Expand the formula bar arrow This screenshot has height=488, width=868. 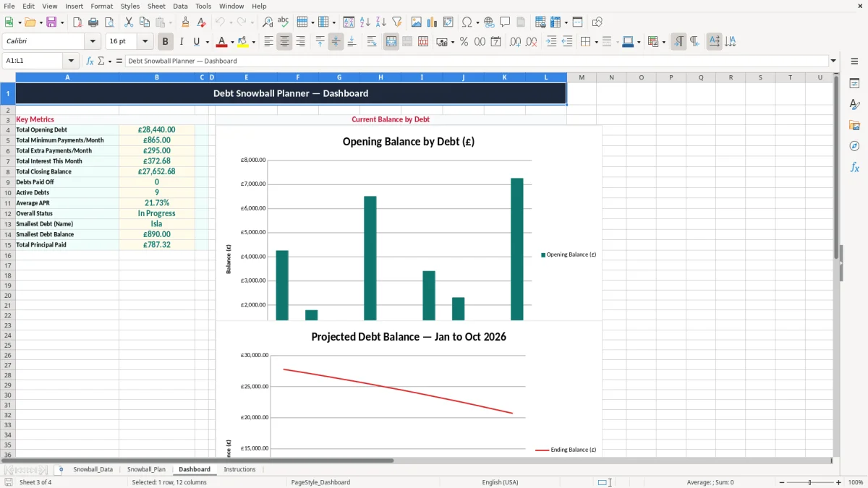pos(833,61)
